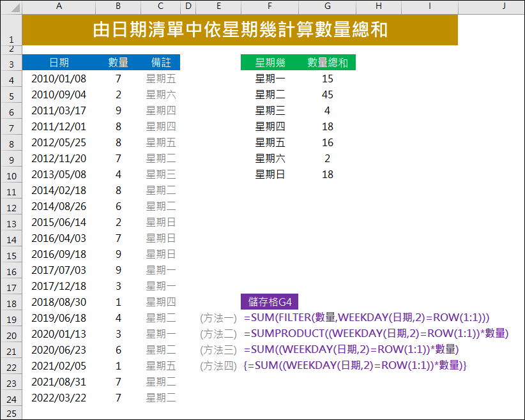The width and height of the screenshot is (525, 420).
Task: Select date cell 2015/06/14
Action: (59, 222)
